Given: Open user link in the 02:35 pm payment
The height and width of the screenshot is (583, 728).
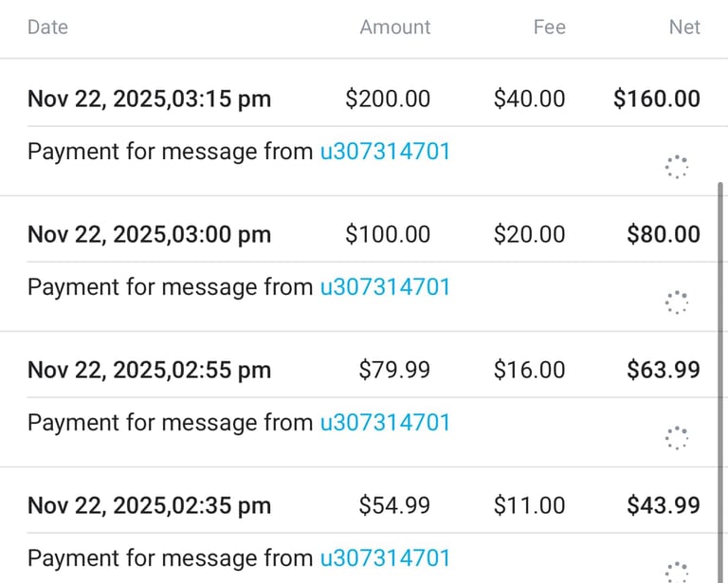Looking at the screenshot, I should [x=385, y=557].
